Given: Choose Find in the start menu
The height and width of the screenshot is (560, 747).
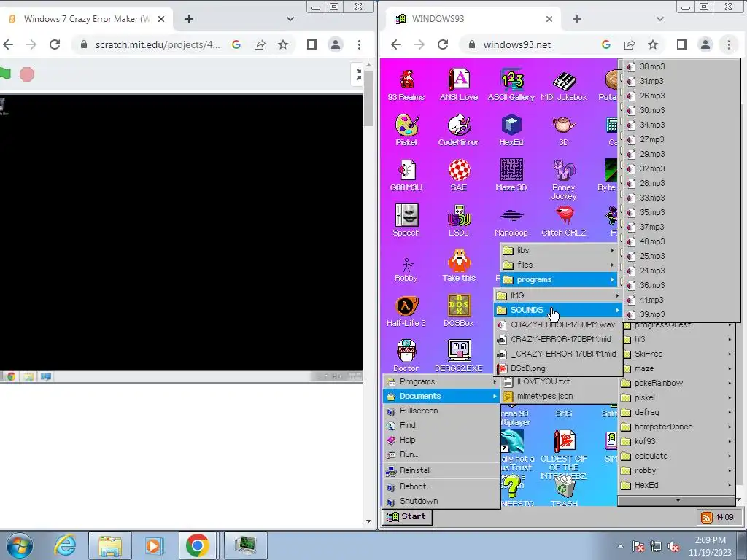Looking at the screenshot, I should 441,425.
